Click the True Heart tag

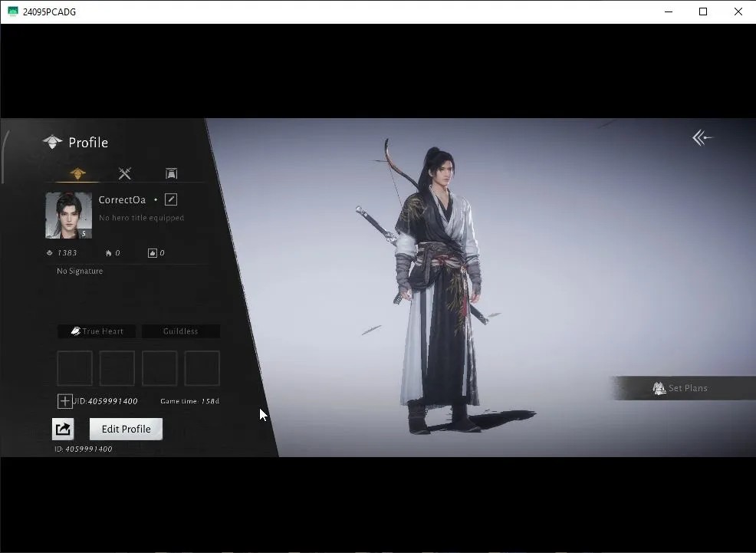coord(97,331)
